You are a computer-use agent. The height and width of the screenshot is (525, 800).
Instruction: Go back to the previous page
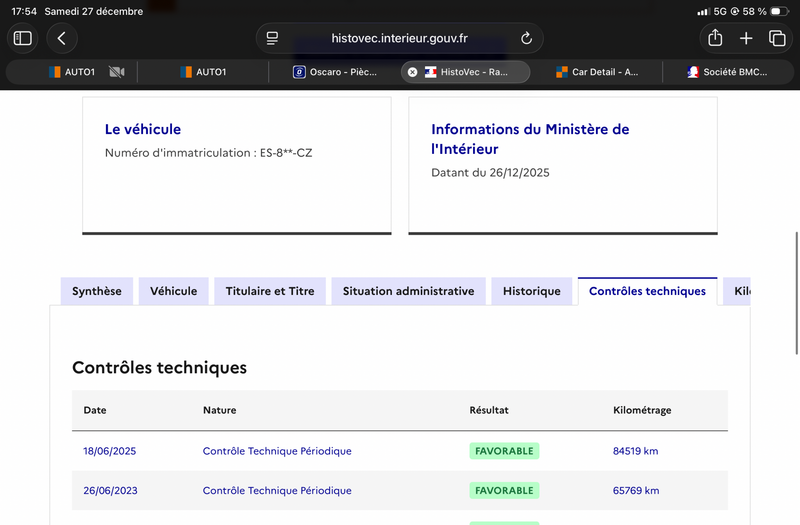(x=62, y=38)
